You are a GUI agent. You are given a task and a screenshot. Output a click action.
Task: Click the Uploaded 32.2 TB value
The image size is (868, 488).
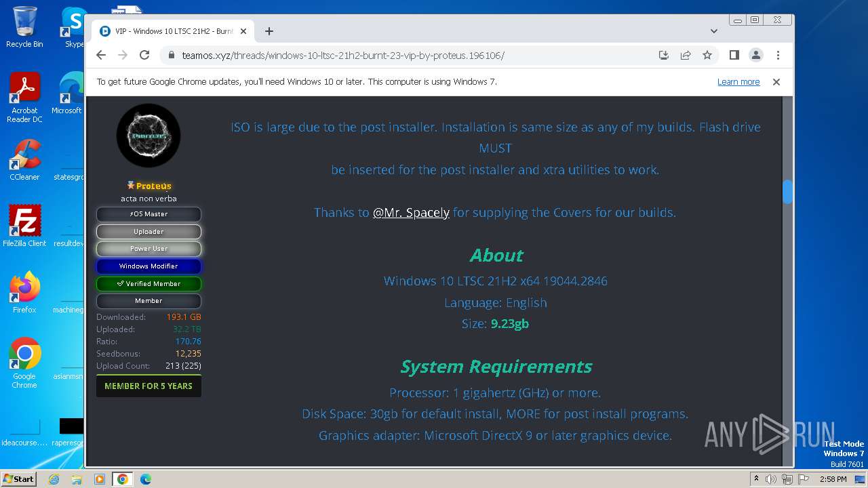(186, 329)
